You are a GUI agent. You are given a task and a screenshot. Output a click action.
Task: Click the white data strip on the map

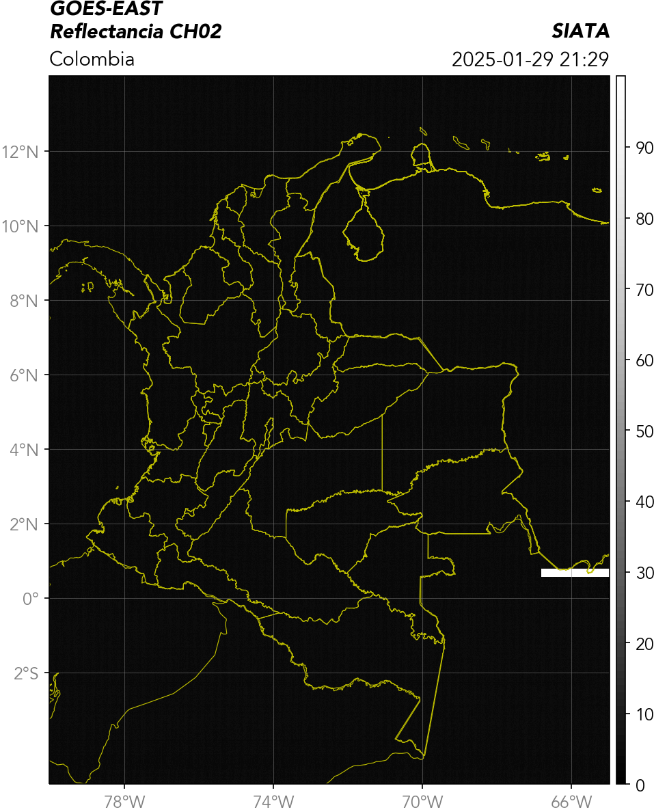pyautogui.click(x=575, y=573)
